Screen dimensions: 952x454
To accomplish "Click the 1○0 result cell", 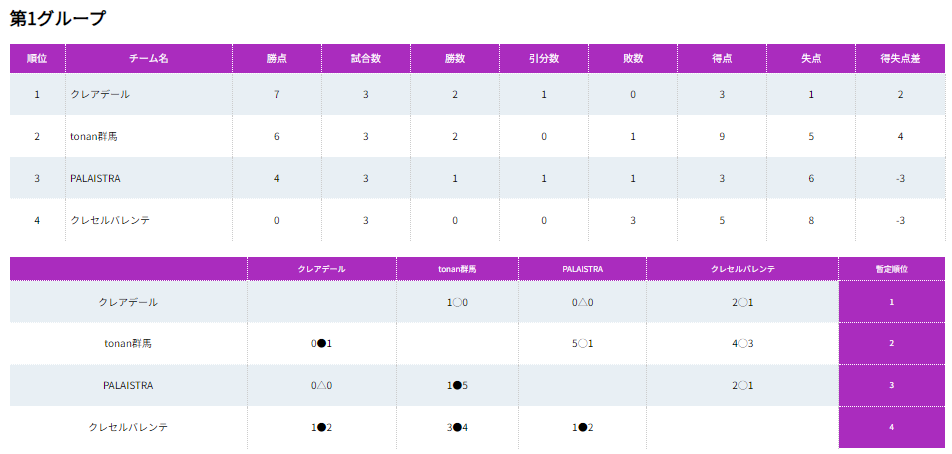I will pos(457,302).
